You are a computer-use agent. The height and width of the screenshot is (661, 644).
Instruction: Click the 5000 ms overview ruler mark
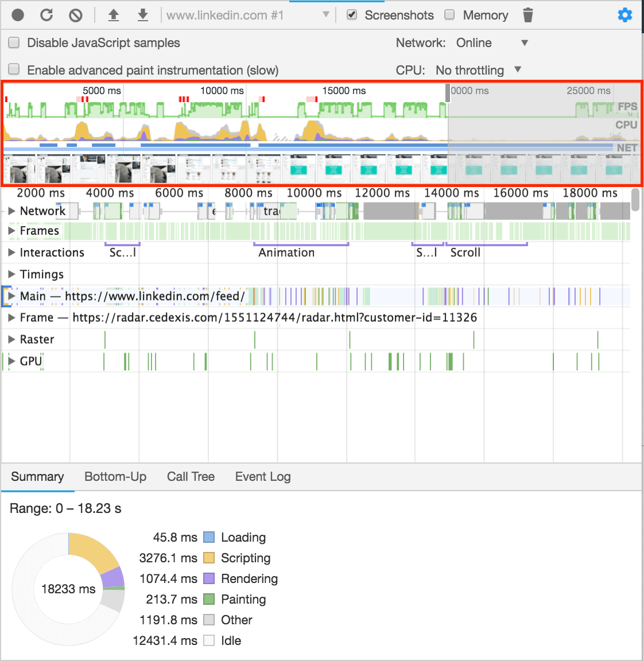point(102,91)
